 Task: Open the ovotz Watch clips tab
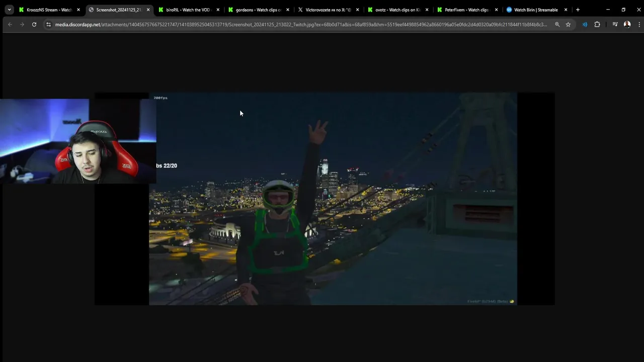(x=398, y=10)
